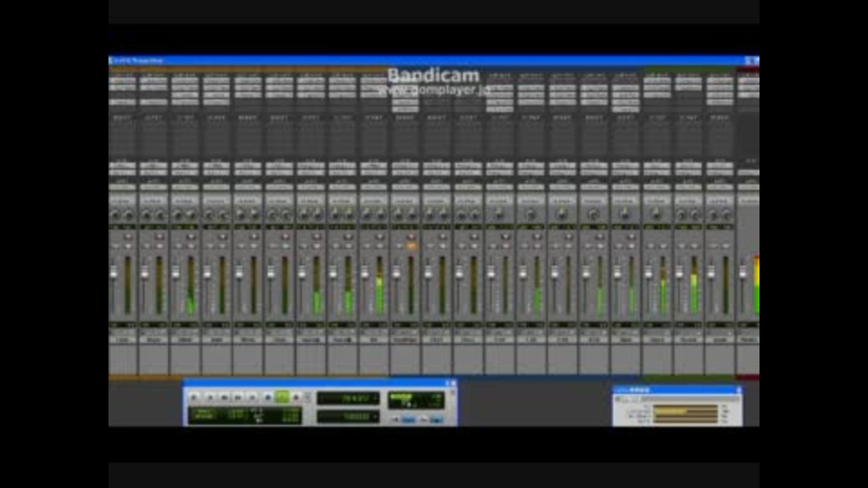Toggle the blue button at right of Transport
The width and height of the screenshot is (868, 488).
pos(436,420)
